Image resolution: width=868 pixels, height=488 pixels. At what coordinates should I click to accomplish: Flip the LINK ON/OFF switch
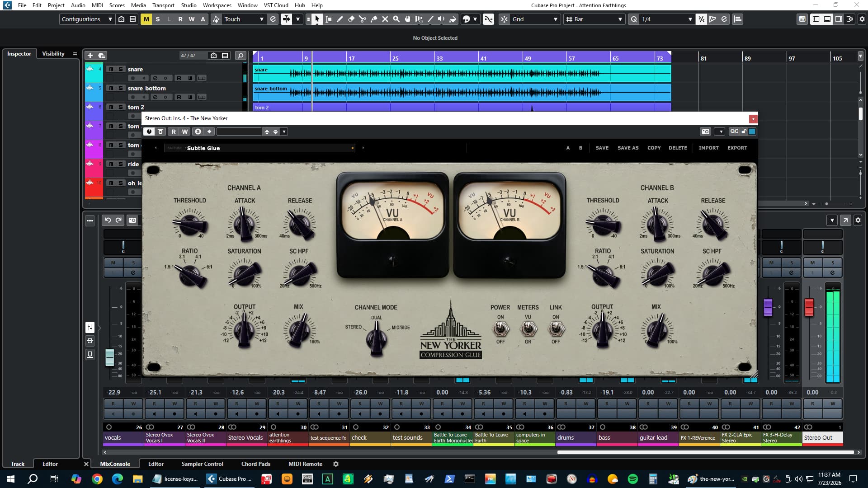coord(556,329)
